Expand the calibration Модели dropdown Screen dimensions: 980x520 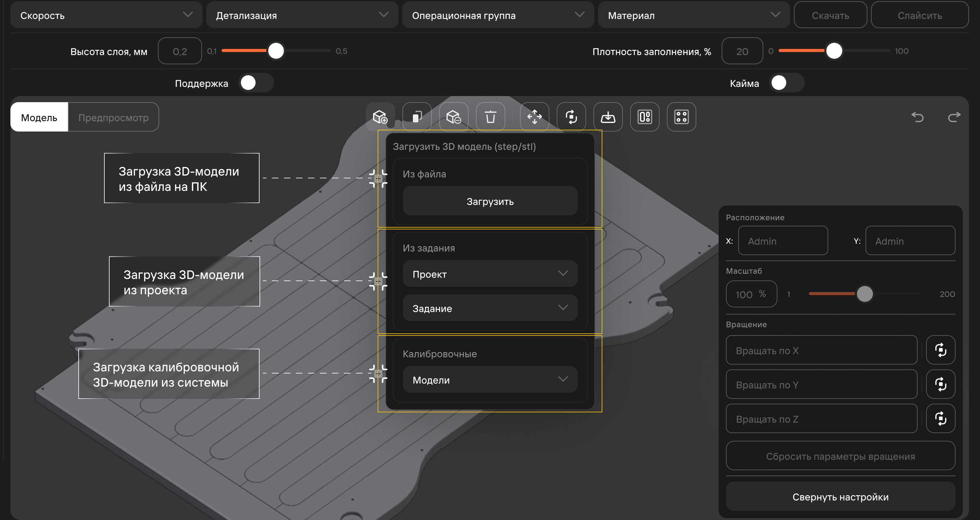490,379
